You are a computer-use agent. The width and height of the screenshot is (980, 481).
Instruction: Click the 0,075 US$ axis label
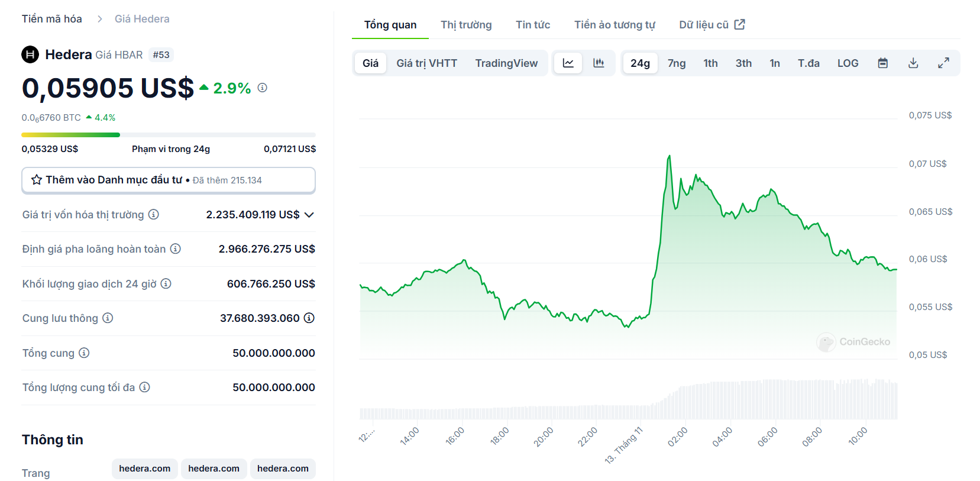[x=930, y=115]
